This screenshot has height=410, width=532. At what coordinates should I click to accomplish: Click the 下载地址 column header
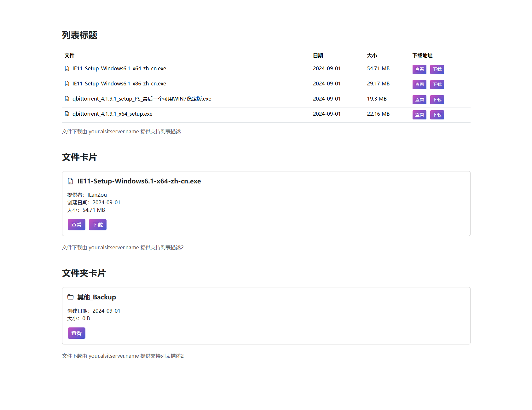[422, 55]
